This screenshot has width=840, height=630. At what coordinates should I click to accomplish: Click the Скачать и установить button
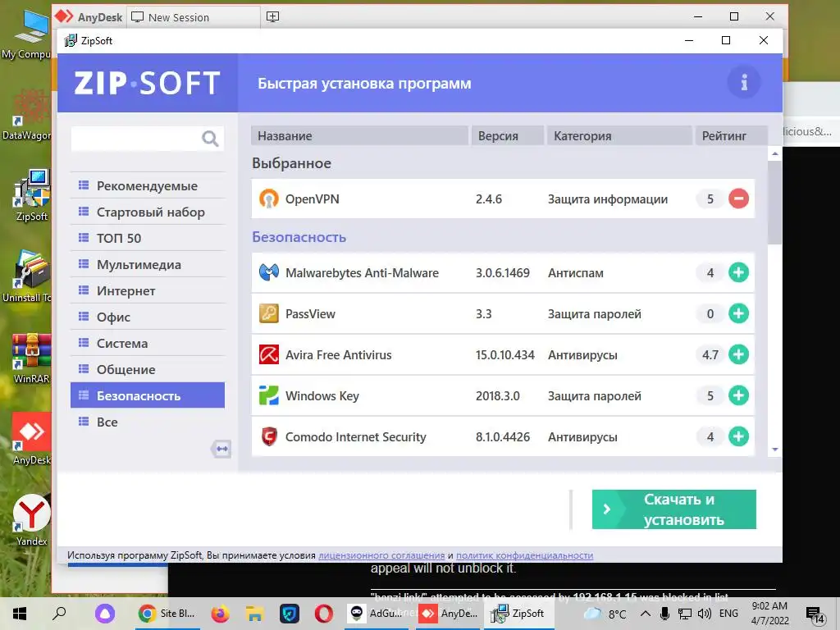[674, 509]
